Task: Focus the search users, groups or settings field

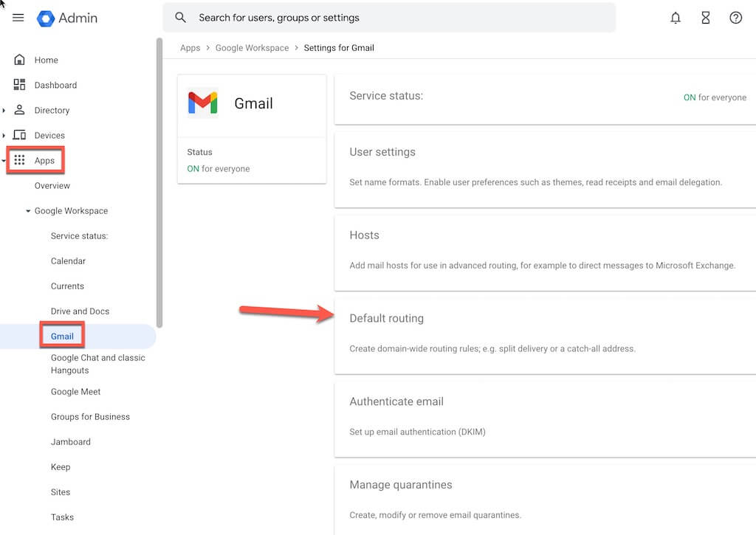Action: 388,18
